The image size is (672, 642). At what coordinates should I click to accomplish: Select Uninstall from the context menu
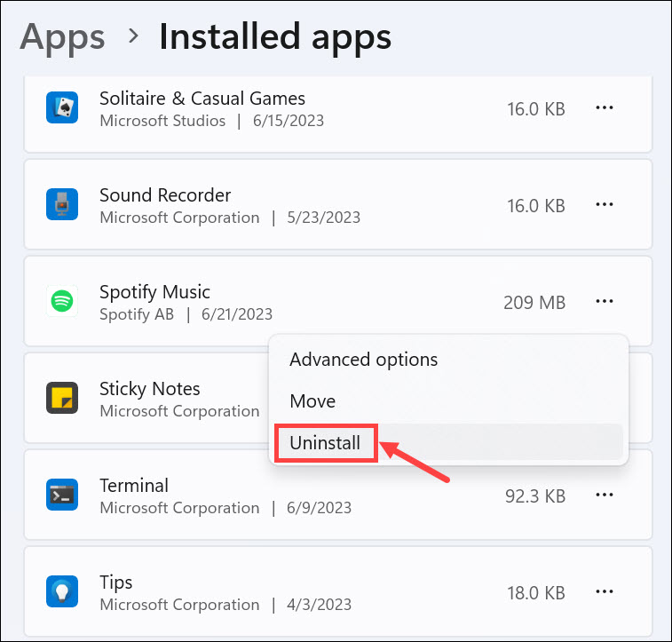[325, 442]
